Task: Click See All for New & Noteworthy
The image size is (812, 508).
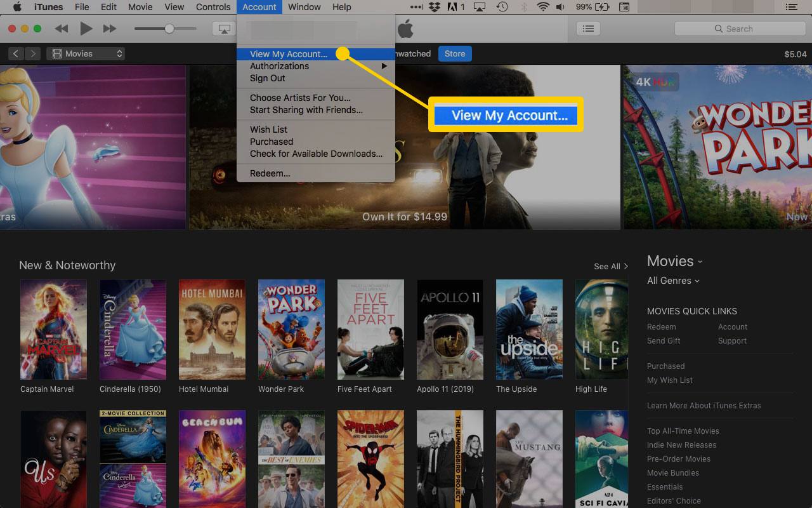Action: 611,266
